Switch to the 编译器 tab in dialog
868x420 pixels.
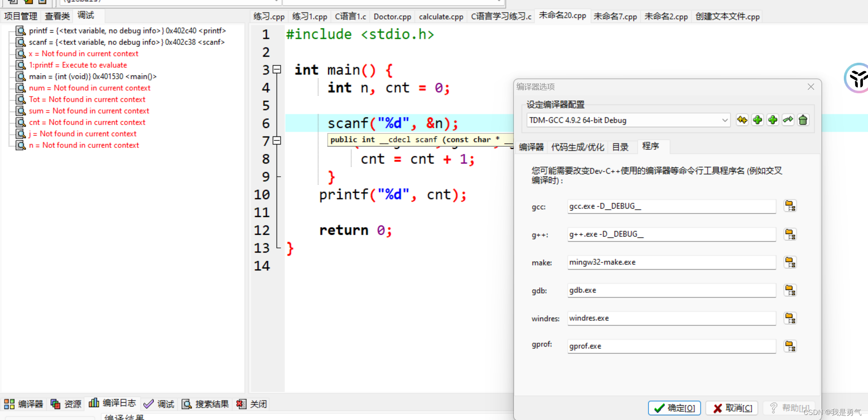click(x=531, y=147)
